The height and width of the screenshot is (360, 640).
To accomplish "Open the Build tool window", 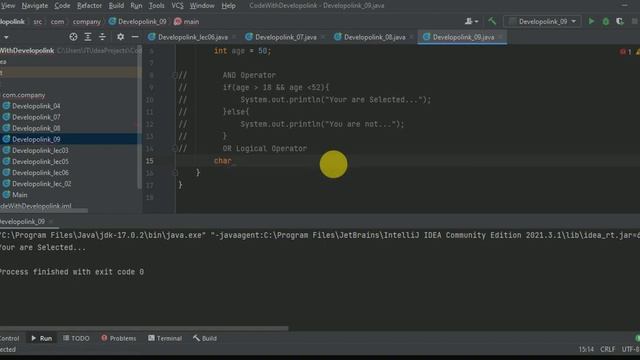I will [x=205, y=338].
